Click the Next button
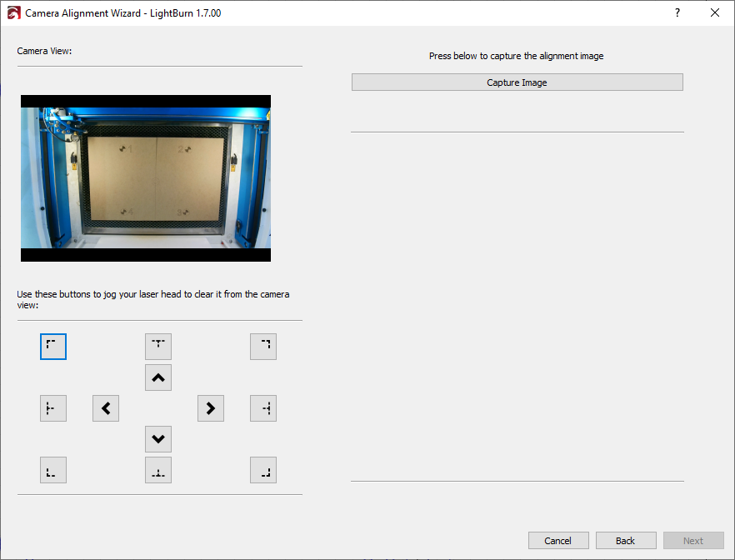The image size is (735, 560). pos(693,541)
